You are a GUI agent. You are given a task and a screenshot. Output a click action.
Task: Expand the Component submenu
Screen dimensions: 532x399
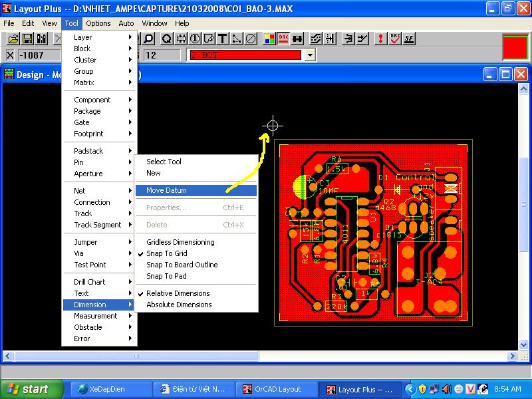click(92, 100)
